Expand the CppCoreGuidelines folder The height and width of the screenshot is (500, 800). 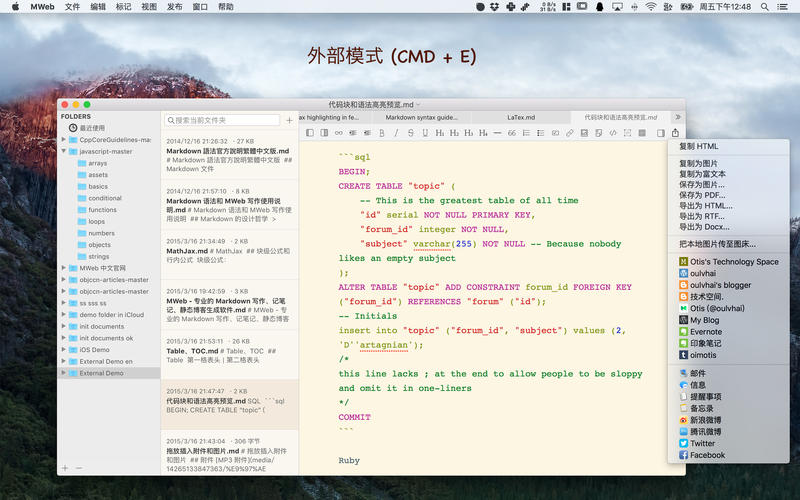pyautogui.click(x=64, y=140)
